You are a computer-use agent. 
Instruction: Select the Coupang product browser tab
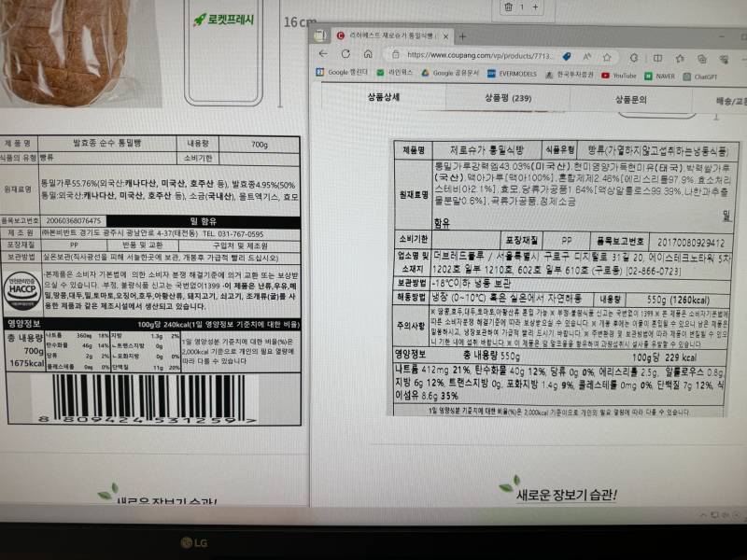(392, 35)
